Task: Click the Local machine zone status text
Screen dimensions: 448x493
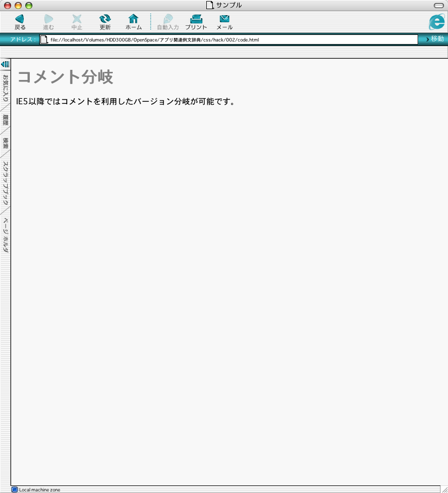Action: [39, 490]
